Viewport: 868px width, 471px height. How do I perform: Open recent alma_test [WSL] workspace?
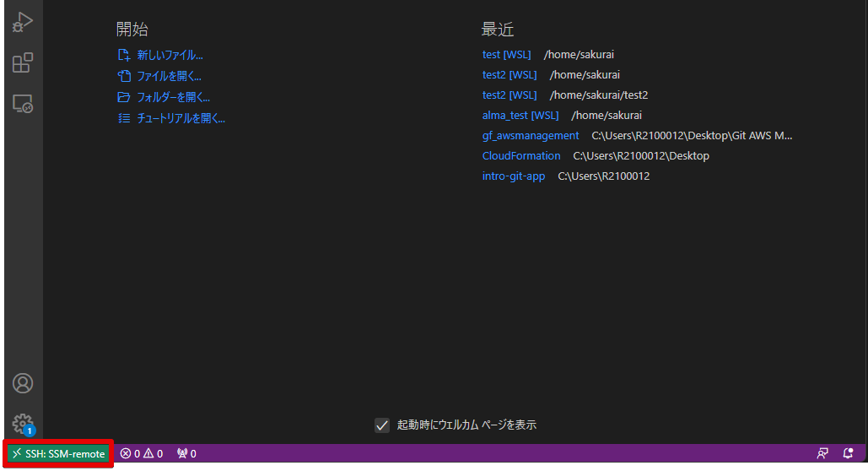(520, 116)
